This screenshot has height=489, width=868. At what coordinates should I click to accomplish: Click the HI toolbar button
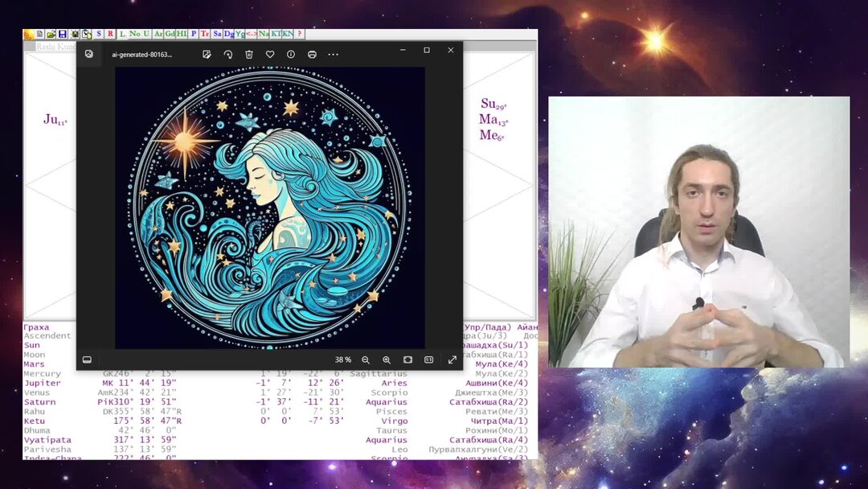[x=182, y=34]
